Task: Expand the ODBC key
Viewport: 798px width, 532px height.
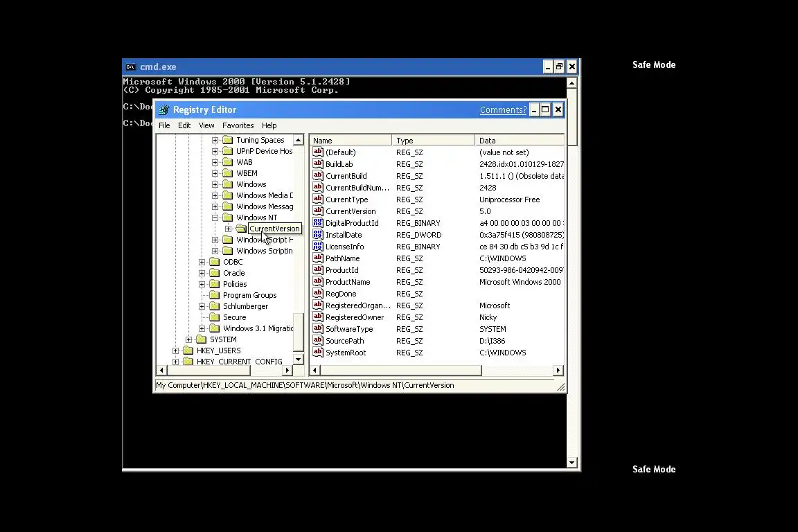Action: coord(202,262)
